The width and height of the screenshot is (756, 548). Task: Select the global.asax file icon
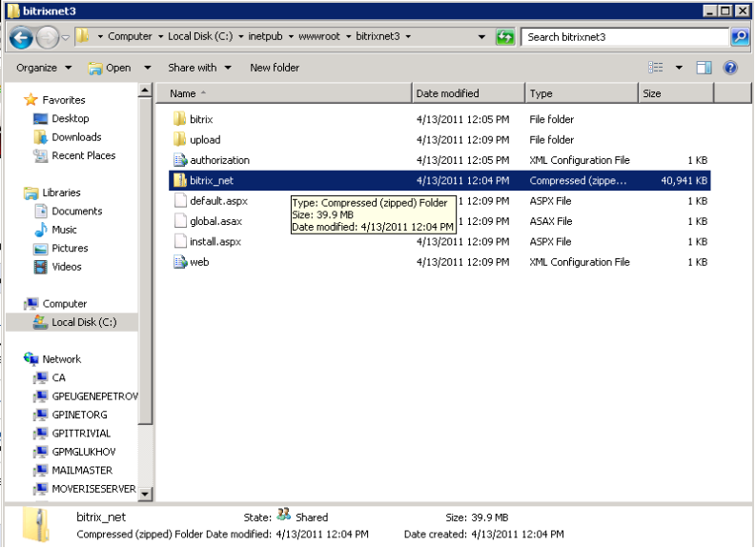pyautogui.click(x=180, y=221)
